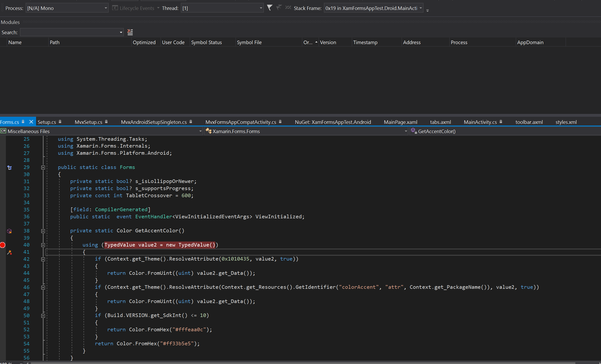Viewport: 601px width, 364px height.
Task: Sort modules by Address column header
Action: coord(426,42)
